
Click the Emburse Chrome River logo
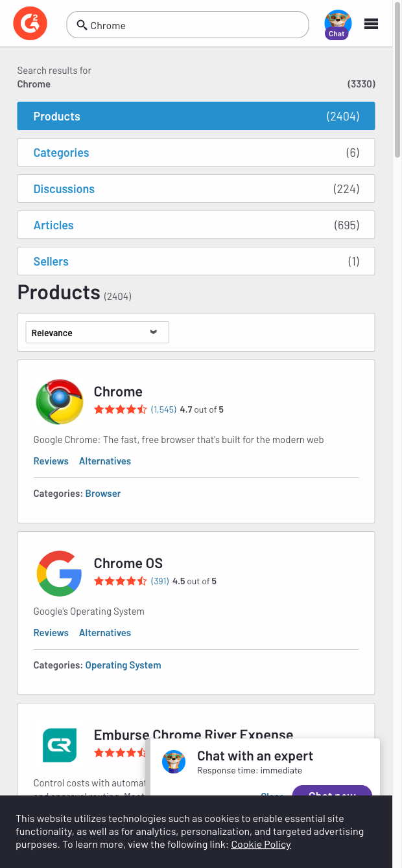coord(59,745)
